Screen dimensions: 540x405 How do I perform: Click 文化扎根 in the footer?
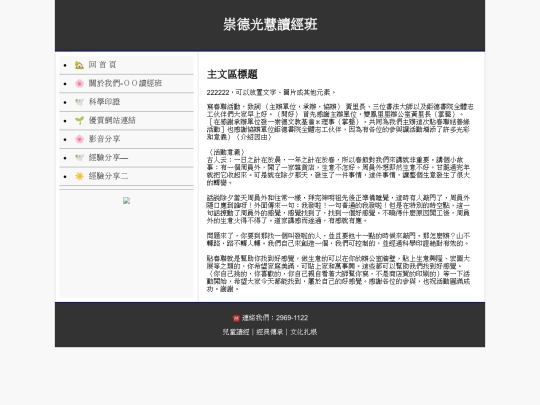tap(303, 332)
